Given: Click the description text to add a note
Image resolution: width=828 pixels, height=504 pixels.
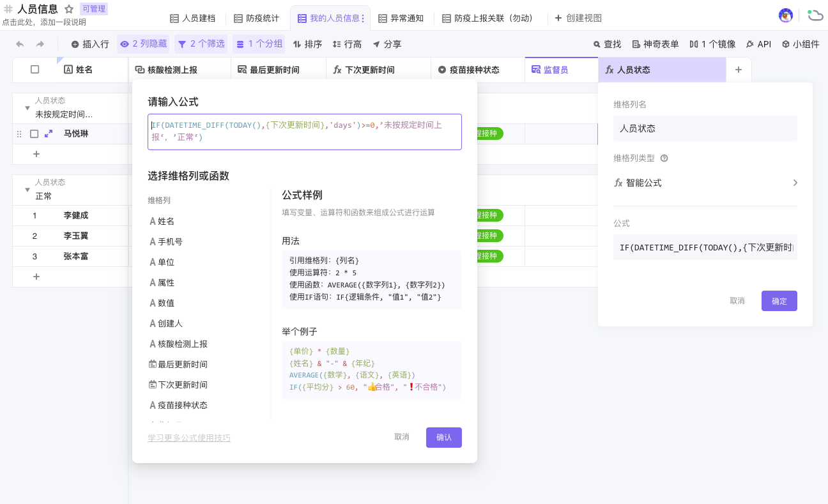Looking at the screenshot, I should [44, 22].
